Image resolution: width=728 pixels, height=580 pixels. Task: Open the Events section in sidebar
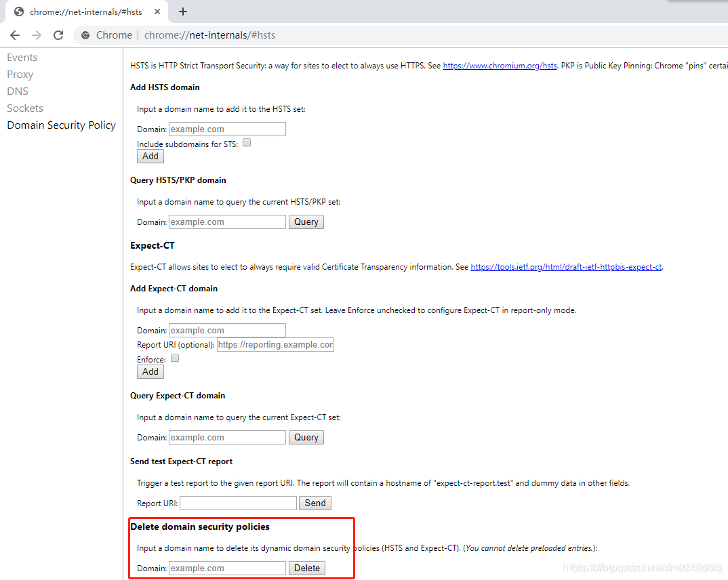(22, 58)
